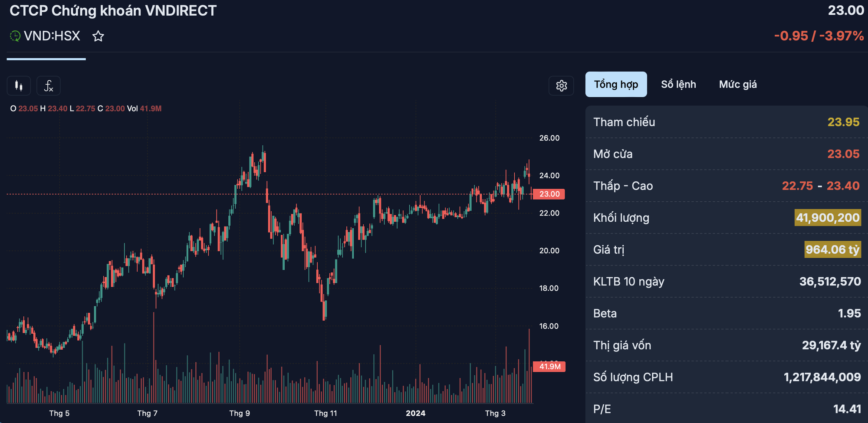Open the candlestick chart type selector
868x423 pixels.
pos(19,85)
